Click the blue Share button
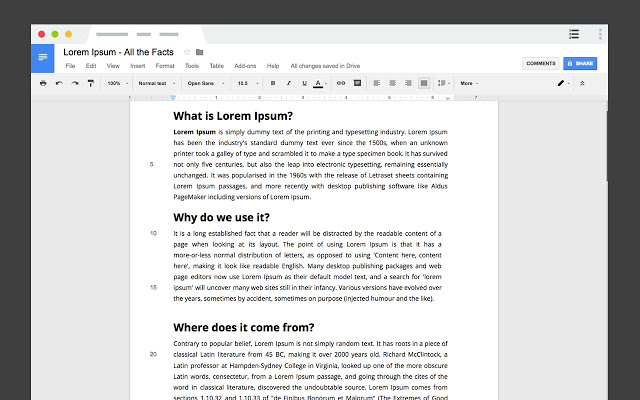 (580, 63)
